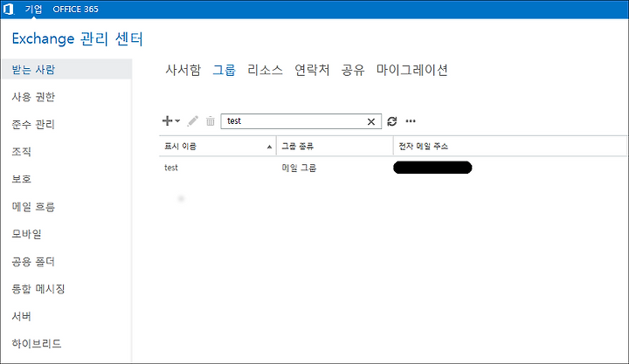
Task: Select the test group row
Action: [393, 168]
